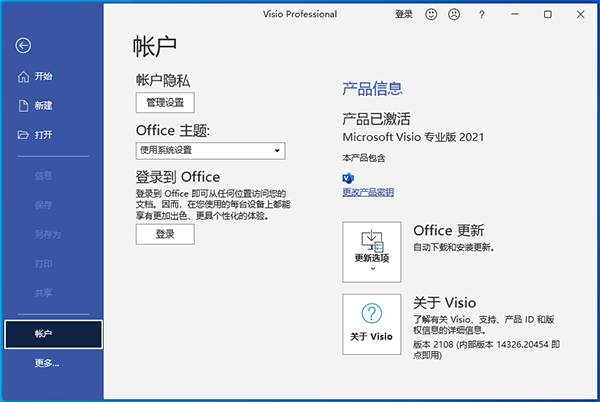Click 登录 in the title bar
The width and height of the screenshot is (600, 402).
coord(403,15)
